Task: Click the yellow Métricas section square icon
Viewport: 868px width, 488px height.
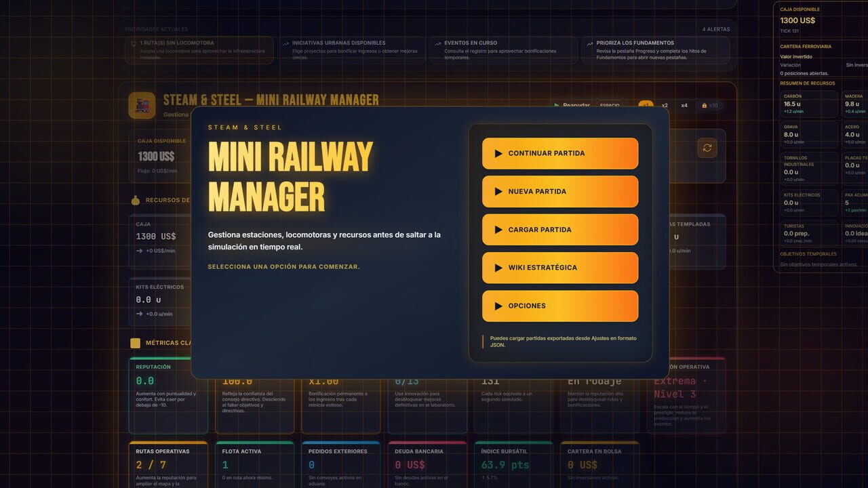Action: click(135, 343)
